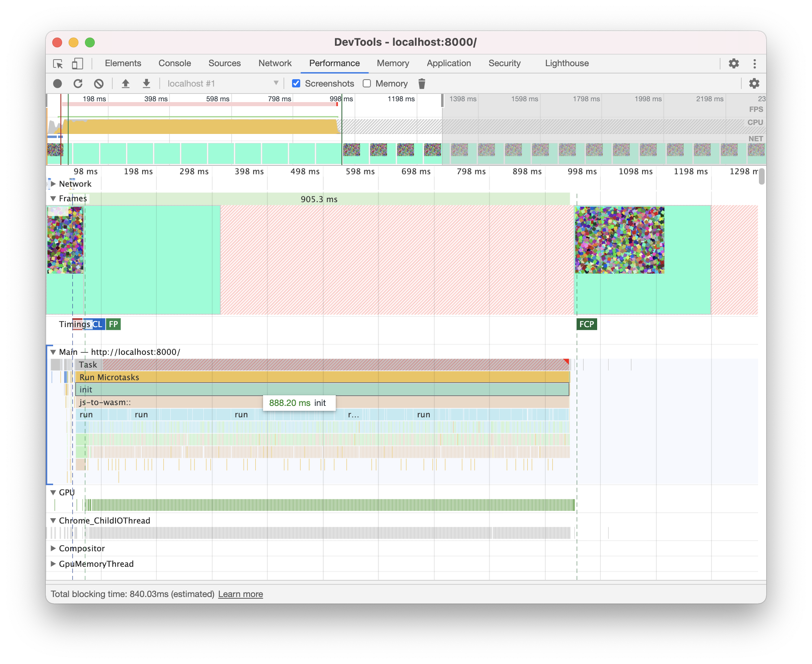Clear the recording with the clear icon
Screen dimensions: 812x664
(98, 84)
